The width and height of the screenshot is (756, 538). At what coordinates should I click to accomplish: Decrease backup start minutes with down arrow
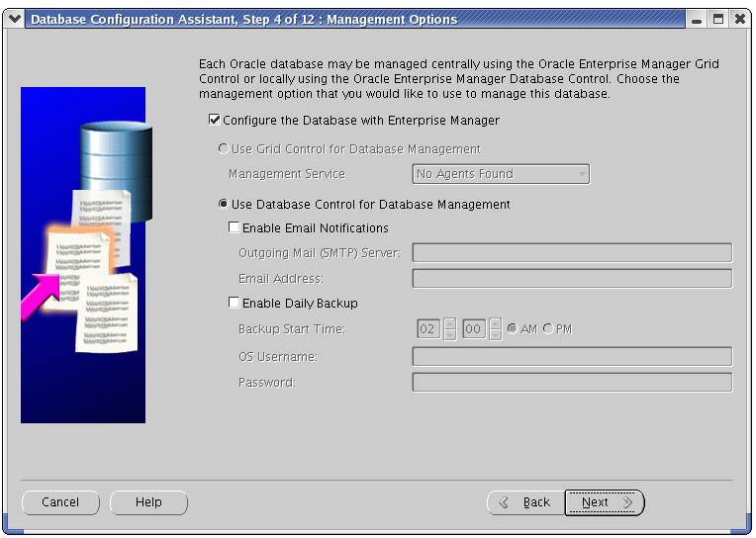[x=495, y=335]
